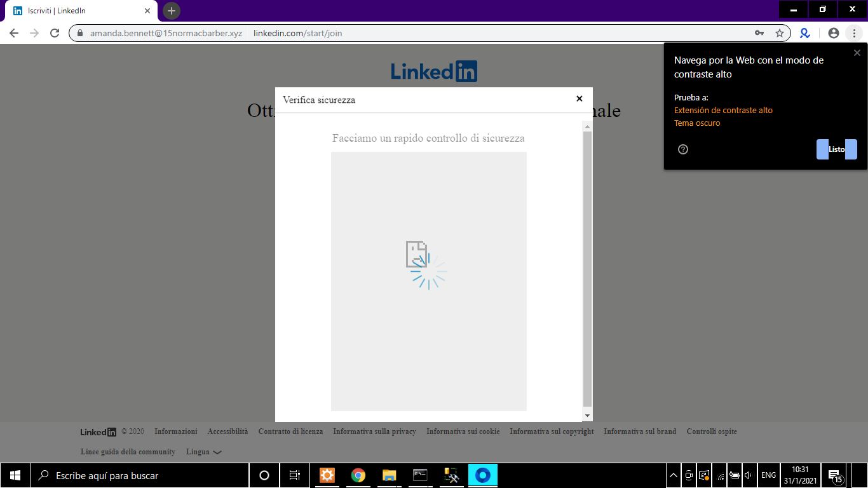Open Informativa sui cookie link

pyautogui.click(x=463, y=431)
